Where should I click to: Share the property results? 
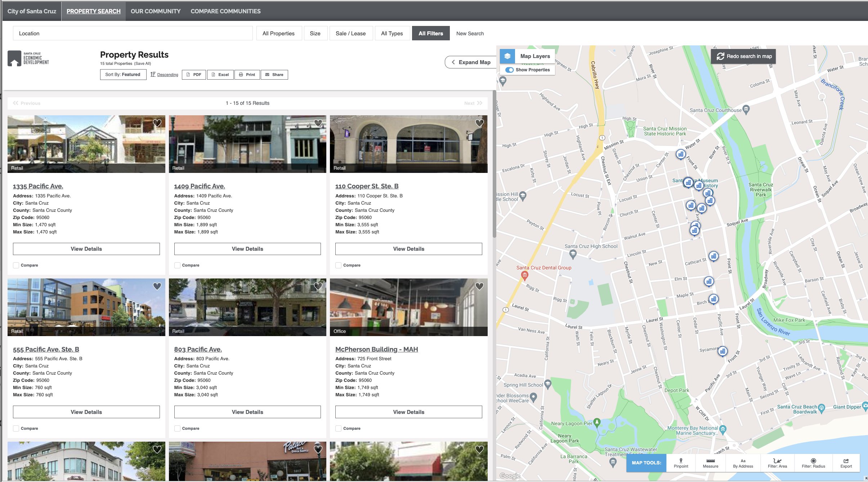[x=274, y=75]
